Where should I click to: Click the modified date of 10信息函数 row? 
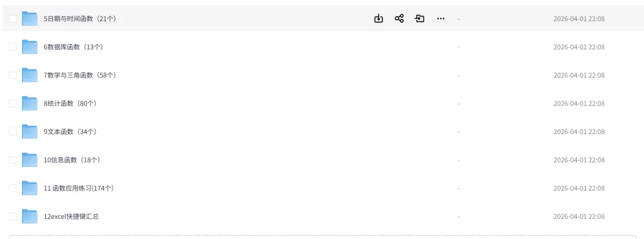click(578, 160)
